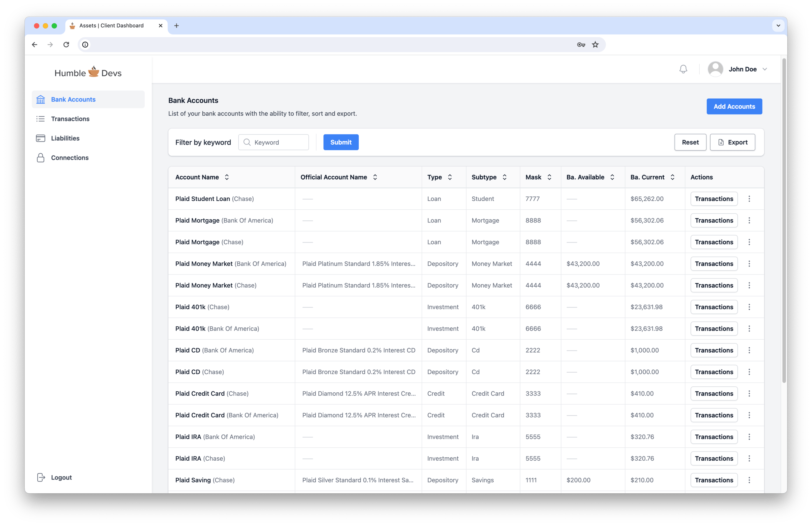Open more actions for Plaid Mortgage (Bank Of America)

point(749,220)
